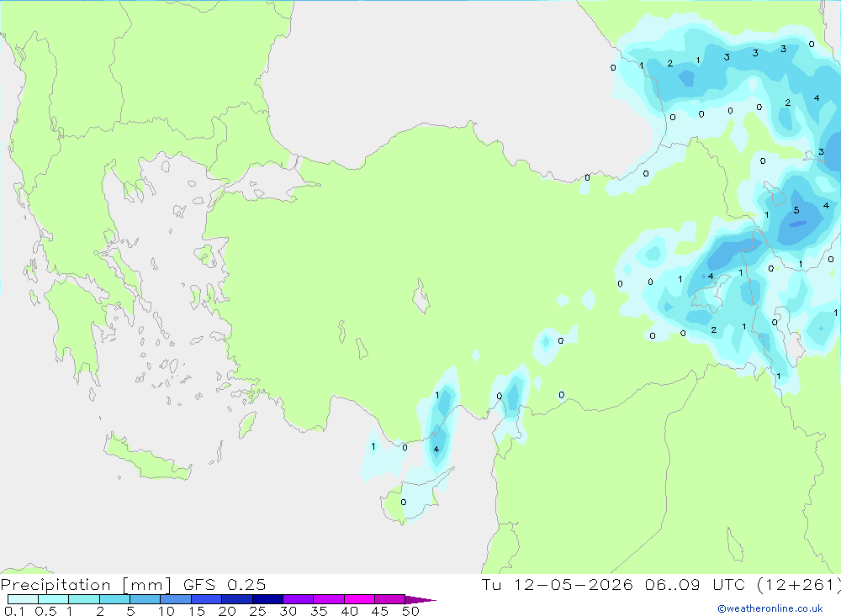Click the legend label "15"

[196, 611]
